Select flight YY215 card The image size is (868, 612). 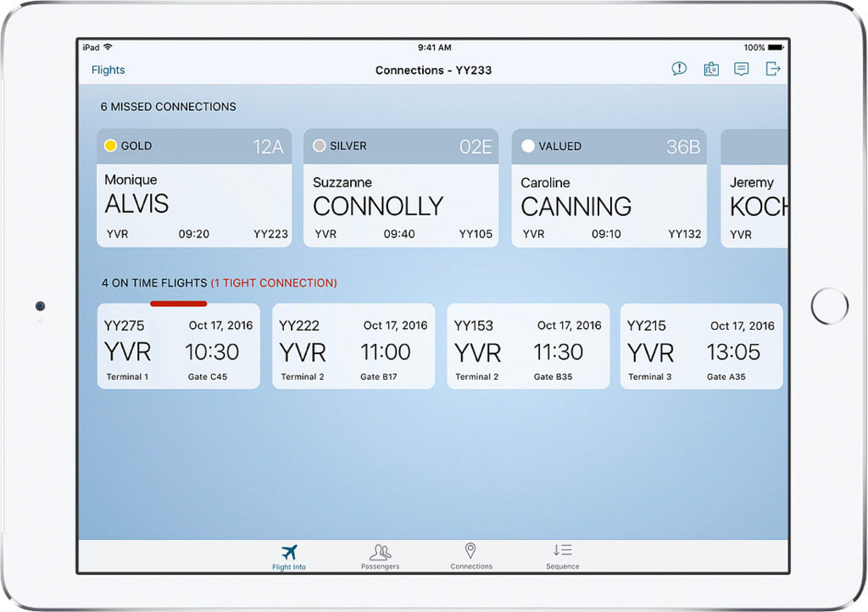(x=701, y=346)
